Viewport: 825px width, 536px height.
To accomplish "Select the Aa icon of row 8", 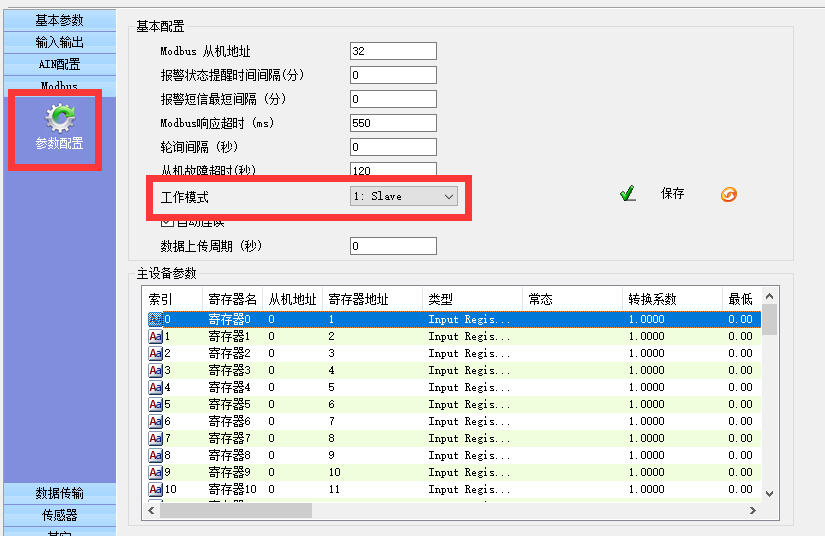I will (x=156, y=456).
